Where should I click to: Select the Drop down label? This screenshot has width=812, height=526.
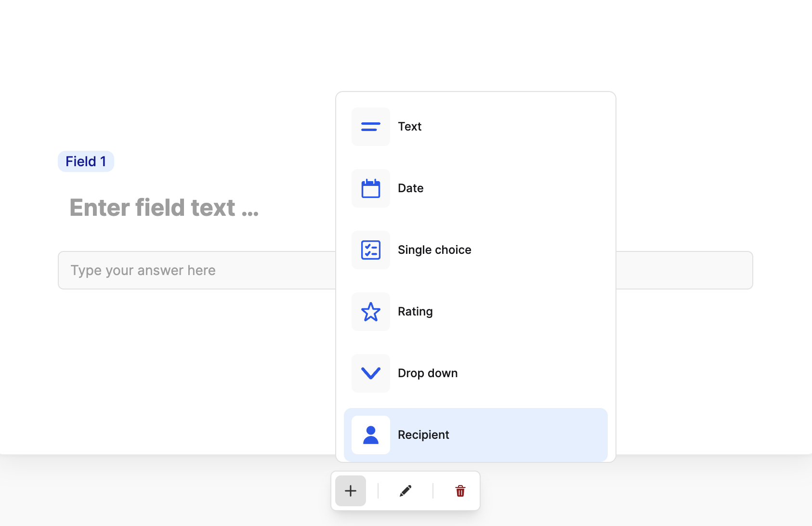[x=428, y=373]
